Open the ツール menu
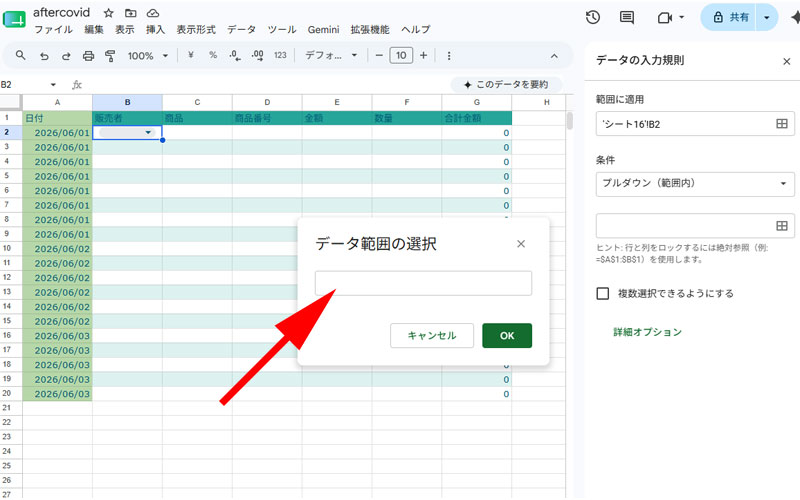 click(x=282, y=30)
